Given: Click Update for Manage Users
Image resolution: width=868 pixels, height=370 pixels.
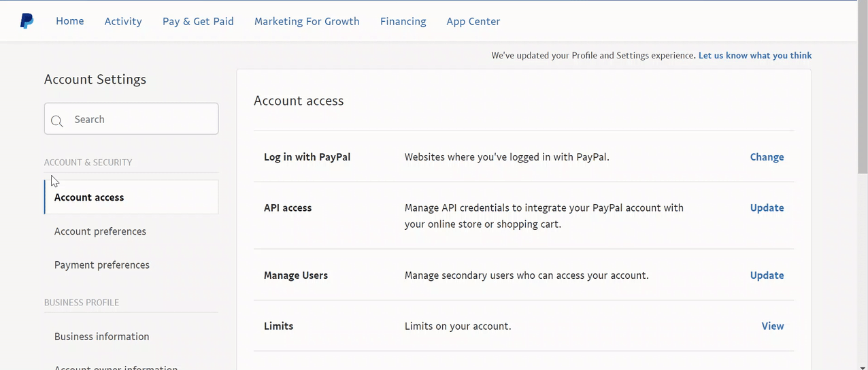Looking at the screenshot, I should 767,275.
